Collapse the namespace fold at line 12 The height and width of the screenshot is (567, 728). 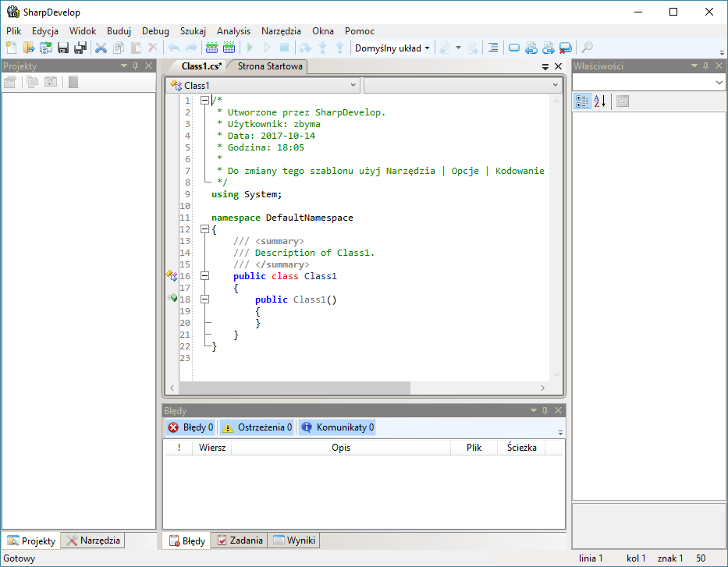[204, 229]
